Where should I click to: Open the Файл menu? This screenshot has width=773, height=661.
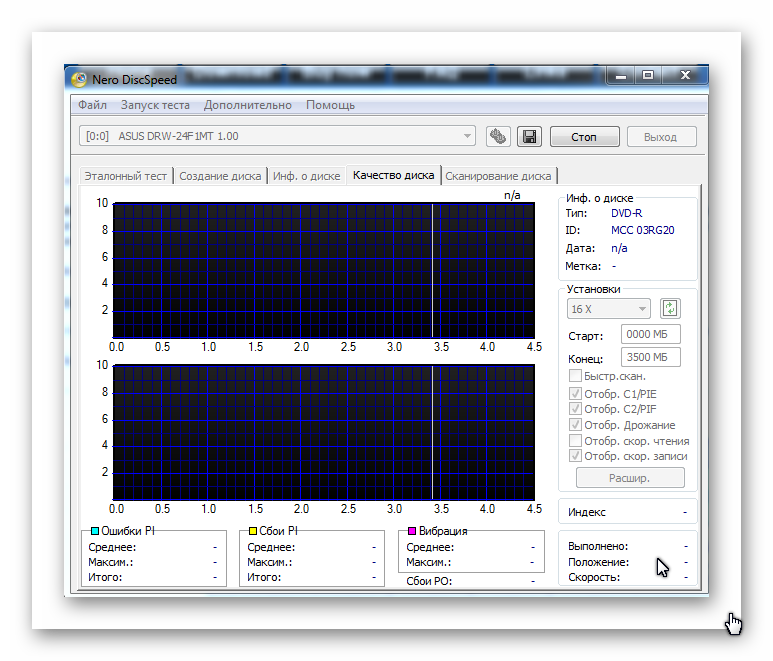(x=92, y=105)
